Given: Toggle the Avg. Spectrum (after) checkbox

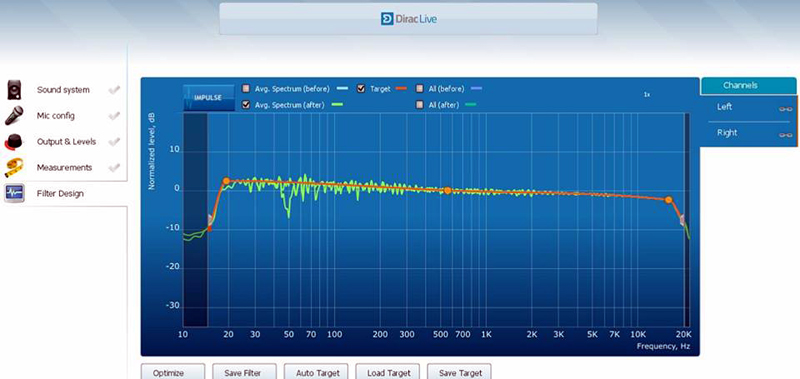Looking at the screenshot, I should pos(246,105).
